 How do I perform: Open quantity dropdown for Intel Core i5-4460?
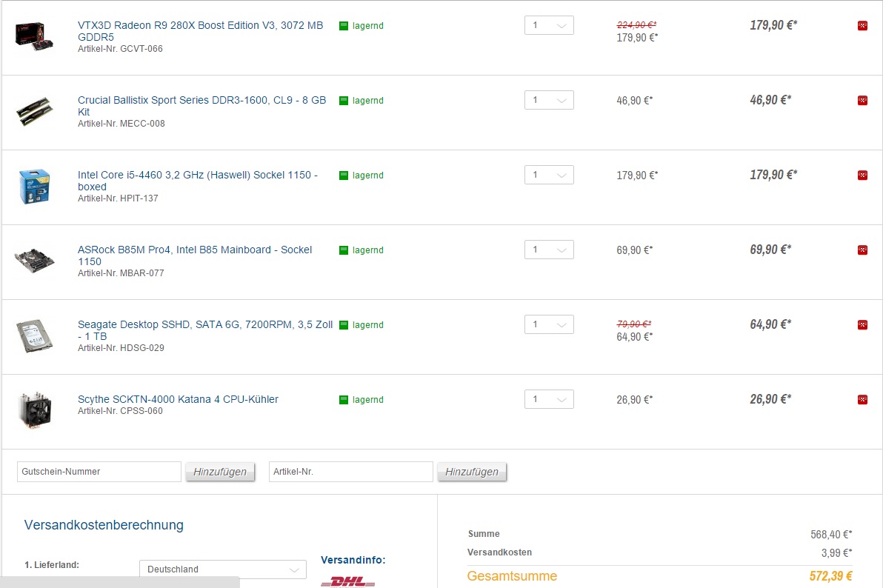click(549, 176)
